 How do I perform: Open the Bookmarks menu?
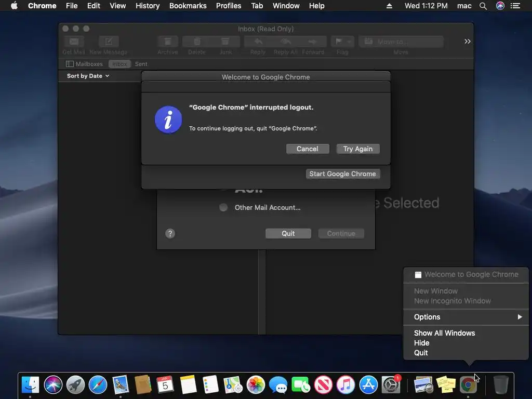(188, 6)
